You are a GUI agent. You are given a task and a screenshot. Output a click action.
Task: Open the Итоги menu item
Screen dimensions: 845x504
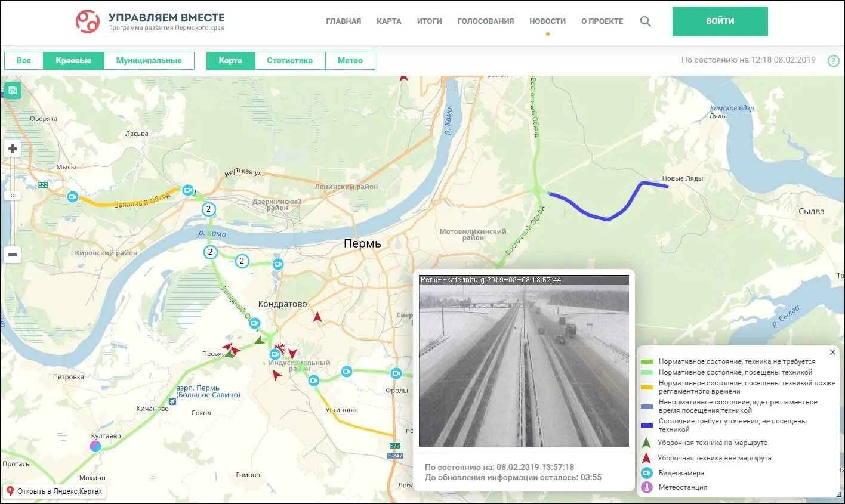click(x=430, y=21)
